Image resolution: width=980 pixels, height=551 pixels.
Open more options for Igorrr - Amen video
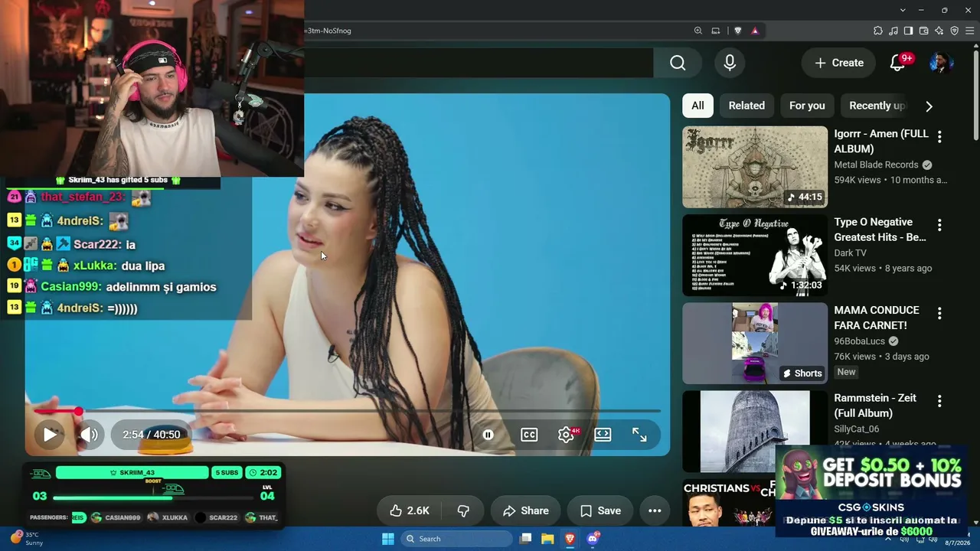click(x=939, y=137)
